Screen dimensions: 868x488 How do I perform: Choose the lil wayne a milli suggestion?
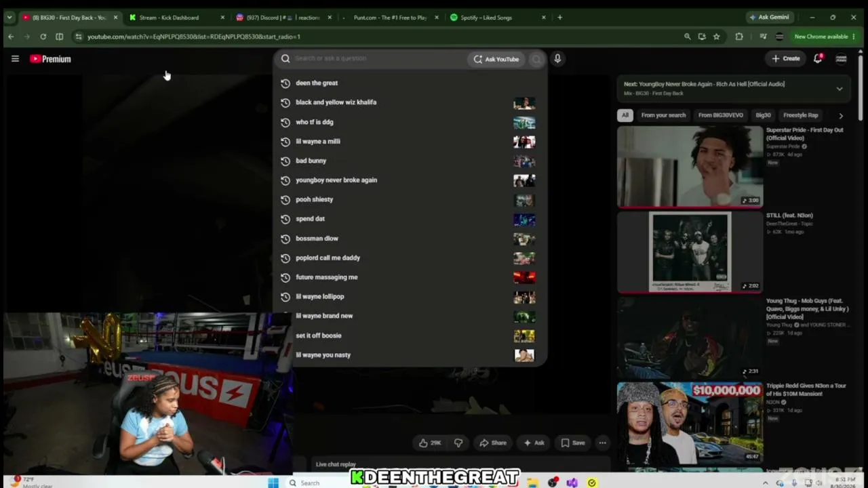coord(410,142)
